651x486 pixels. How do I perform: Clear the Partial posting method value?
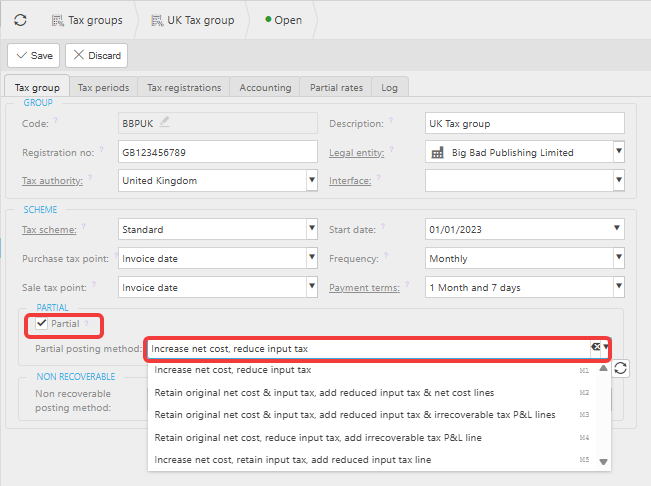pyautogui.click(x=596, y=347)
